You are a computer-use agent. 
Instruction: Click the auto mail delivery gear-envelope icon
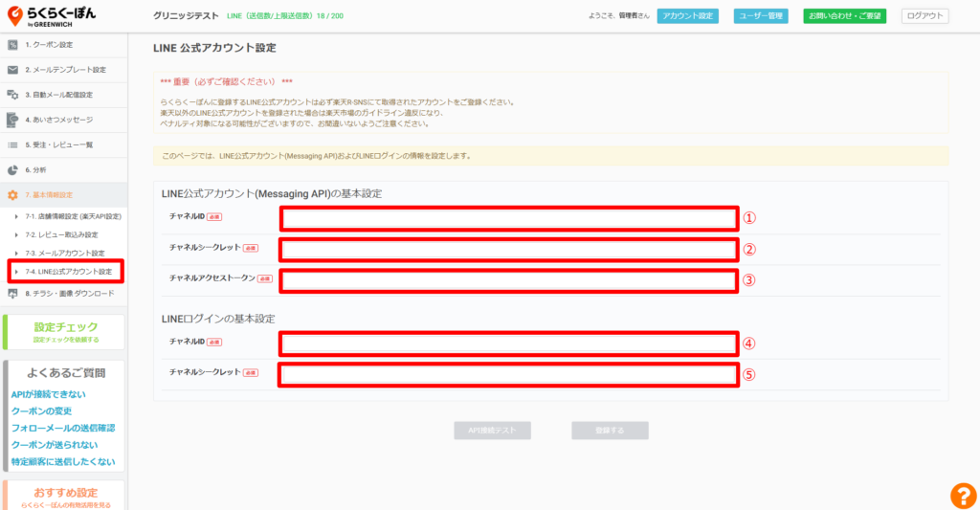coord(12,95)
